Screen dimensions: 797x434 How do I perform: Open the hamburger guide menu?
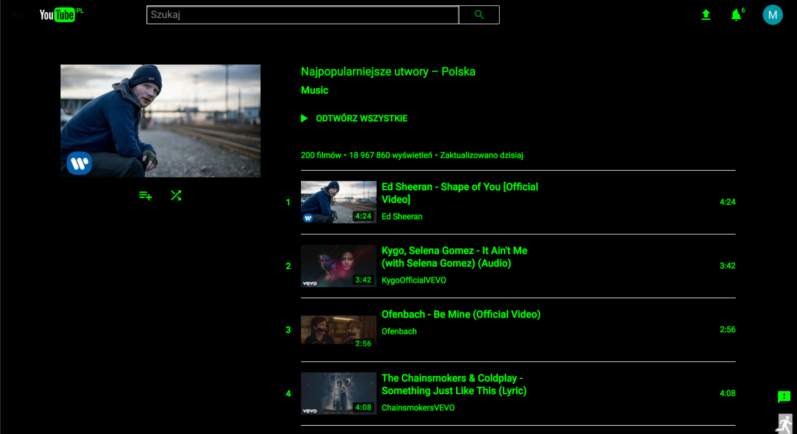coord(18,15)
